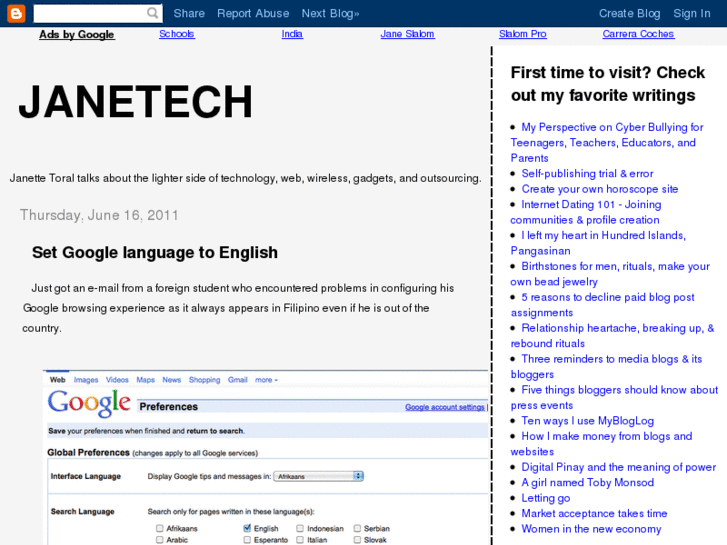The height and width of the screenshot is (545, 727).
Task: Click the Carrera Coches ad link
Action: click(x=638, y=34)
